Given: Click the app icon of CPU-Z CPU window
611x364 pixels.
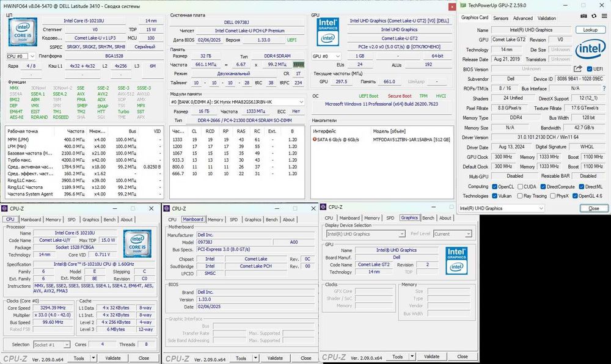Looking at the screenshot, I should click(x=4, y=209).
